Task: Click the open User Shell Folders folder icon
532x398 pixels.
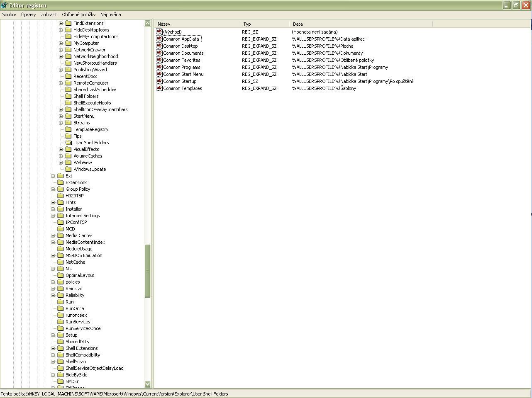Action: click(x=68, y=143)
